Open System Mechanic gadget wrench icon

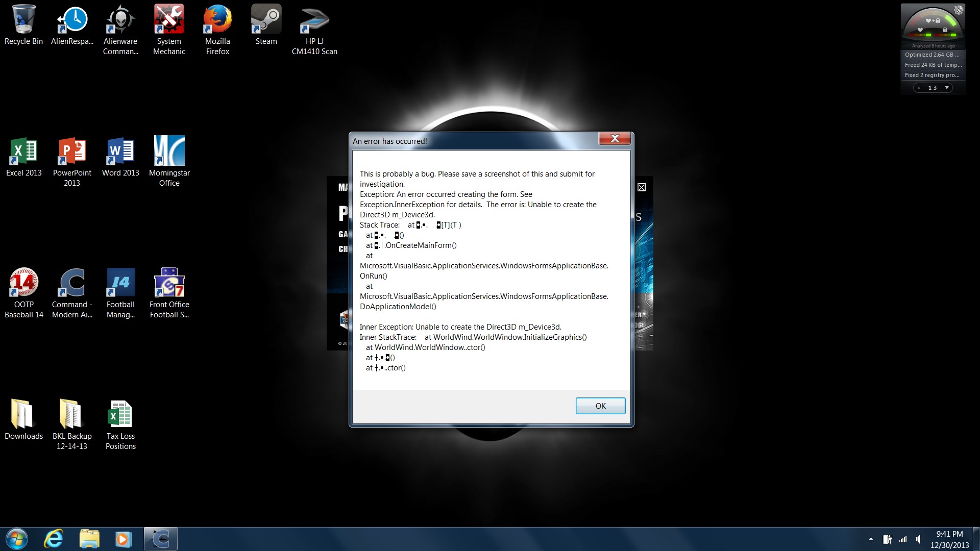(x=959, y=10)
